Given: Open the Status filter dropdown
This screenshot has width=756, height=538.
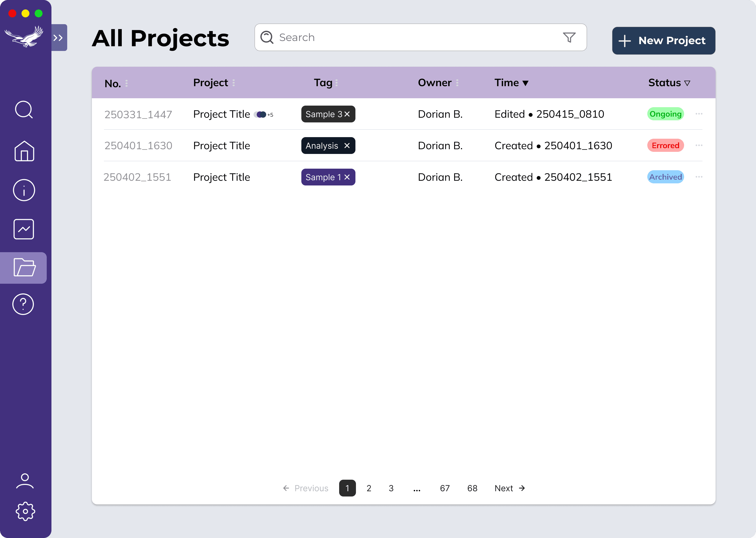Looking at the screenshot, I should click(687, 84).
